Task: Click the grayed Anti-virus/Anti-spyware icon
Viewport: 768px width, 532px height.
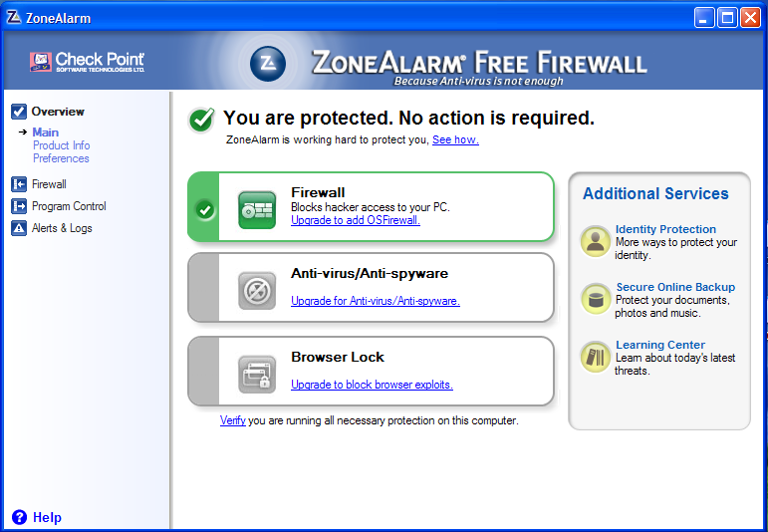Action: (x=257, y=291)
